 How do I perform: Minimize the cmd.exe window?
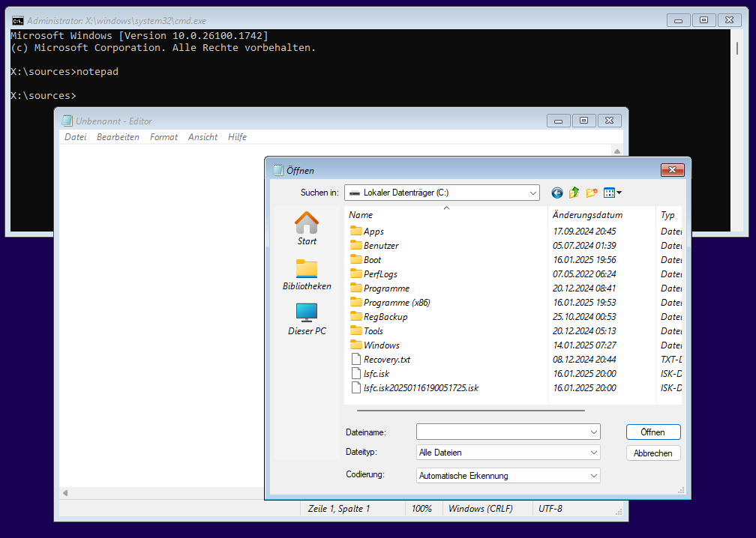click(x=678, y=20)
